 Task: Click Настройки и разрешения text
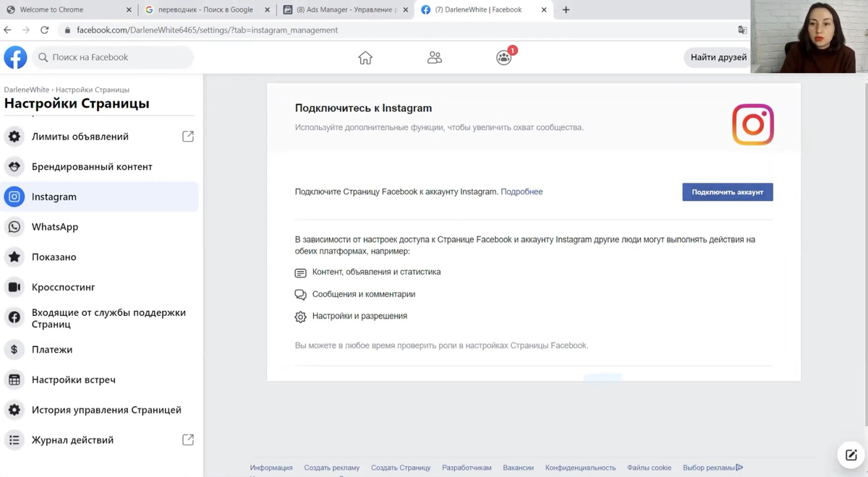(x=359, y=317)
